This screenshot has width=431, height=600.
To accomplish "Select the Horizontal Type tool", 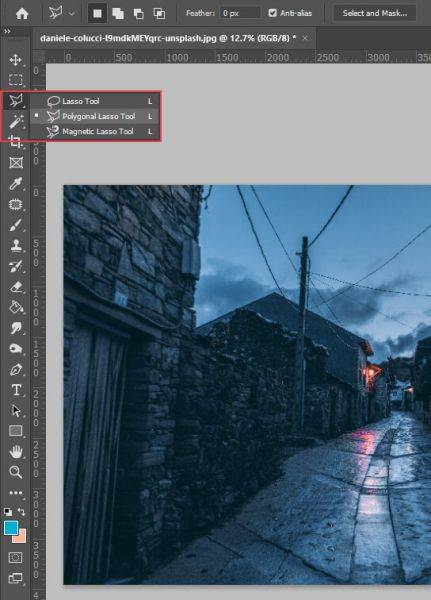I will (x=16, y=390).
